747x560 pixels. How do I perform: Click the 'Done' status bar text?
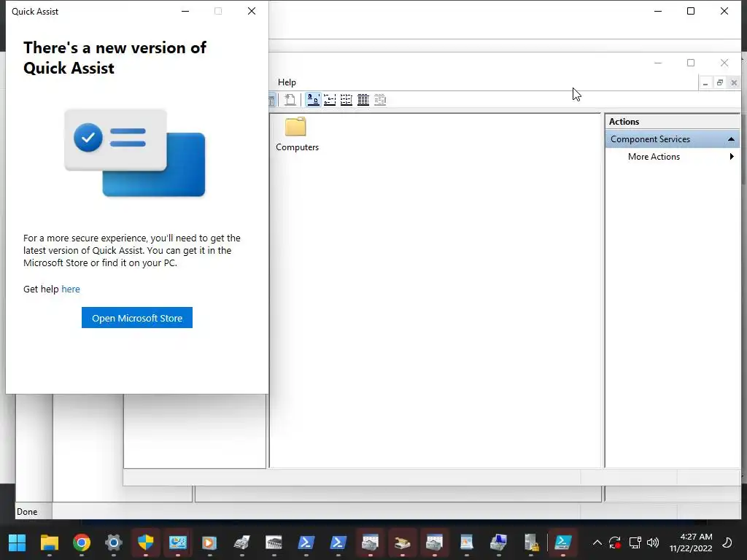[27, 511]
